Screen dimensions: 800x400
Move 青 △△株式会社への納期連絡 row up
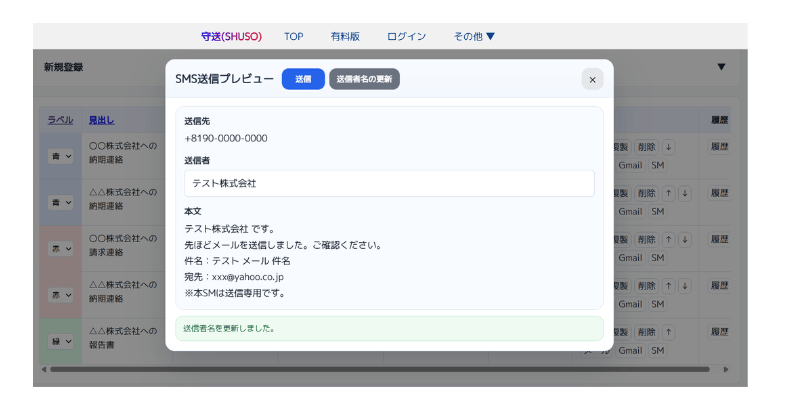[668, 193]
